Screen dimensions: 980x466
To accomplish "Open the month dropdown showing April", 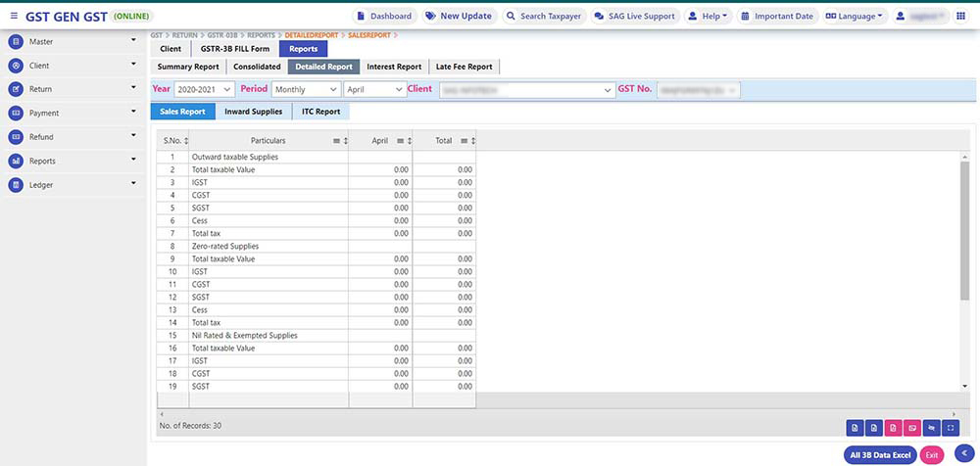I will 373,89.
